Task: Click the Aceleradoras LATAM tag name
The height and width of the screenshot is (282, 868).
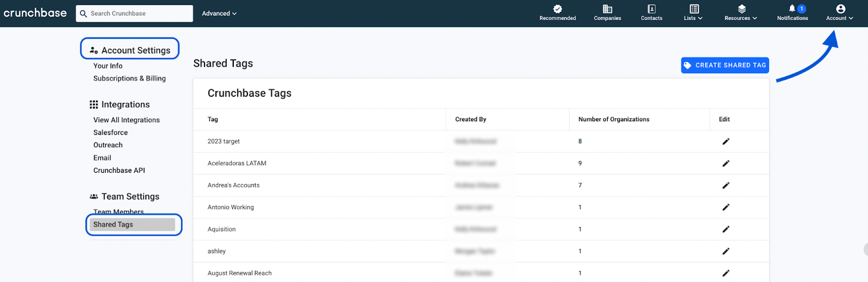Action: click(x=237, y=163)
